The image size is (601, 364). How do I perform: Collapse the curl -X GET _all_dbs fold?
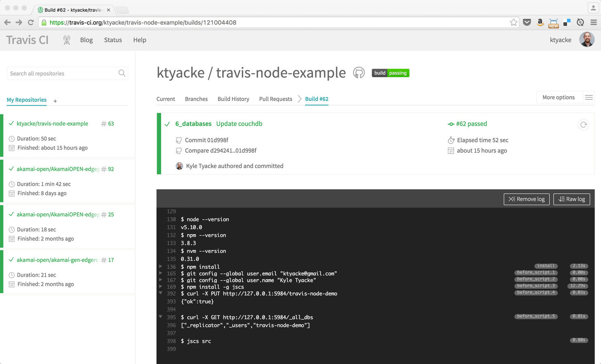pos(161,317)
